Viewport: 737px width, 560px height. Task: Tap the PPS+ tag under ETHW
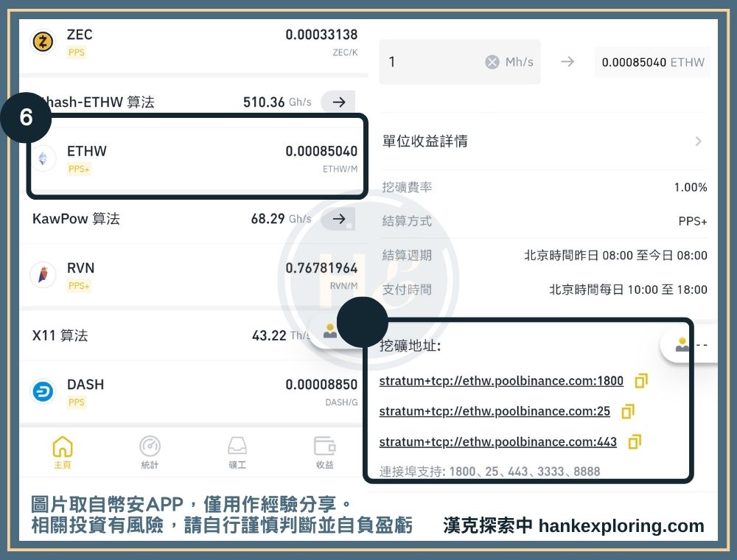coord(79,169)
